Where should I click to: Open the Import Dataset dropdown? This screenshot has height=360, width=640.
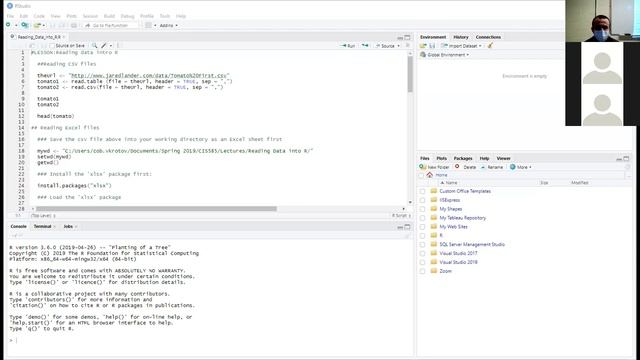(462, 46)
